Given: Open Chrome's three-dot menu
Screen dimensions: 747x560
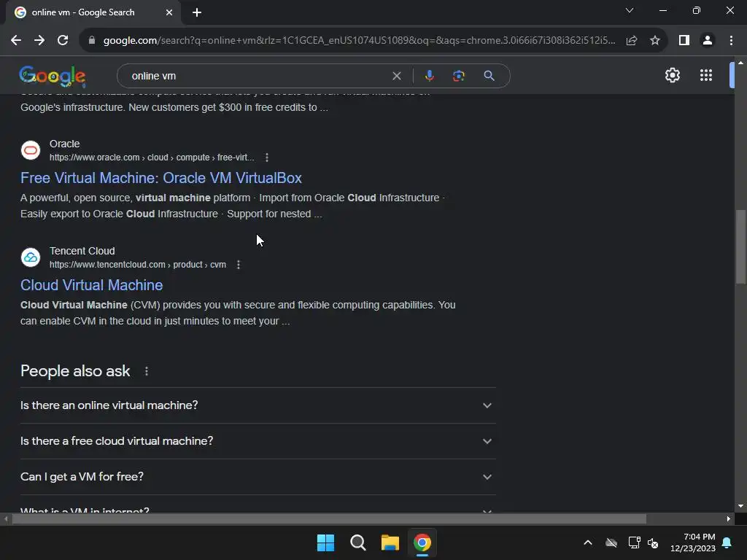Looking at the screenshot, I should click(731, 41).
